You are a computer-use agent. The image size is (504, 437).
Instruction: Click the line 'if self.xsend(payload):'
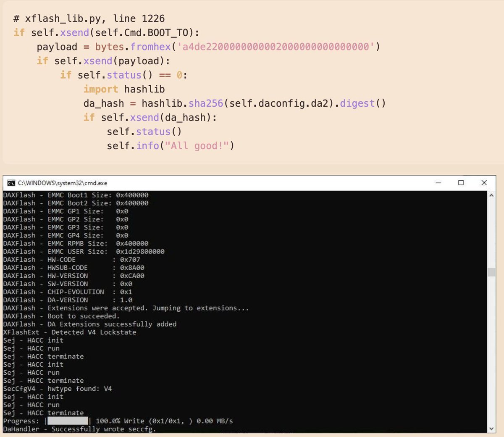[103, 61]
